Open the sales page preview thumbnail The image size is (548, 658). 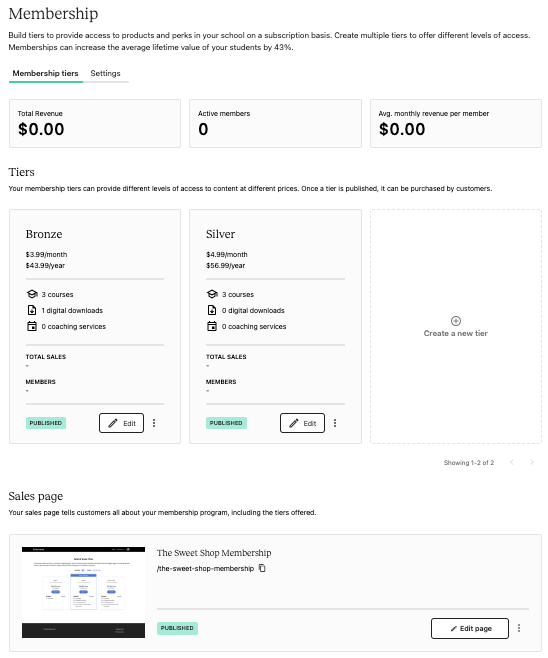84,592
